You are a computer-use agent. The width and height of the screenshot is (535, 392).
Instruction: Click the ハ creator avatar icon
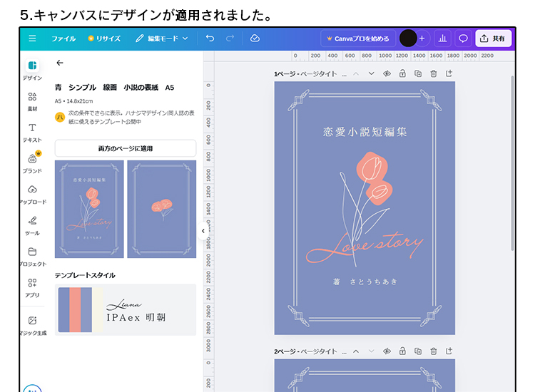tap(60, 118)
